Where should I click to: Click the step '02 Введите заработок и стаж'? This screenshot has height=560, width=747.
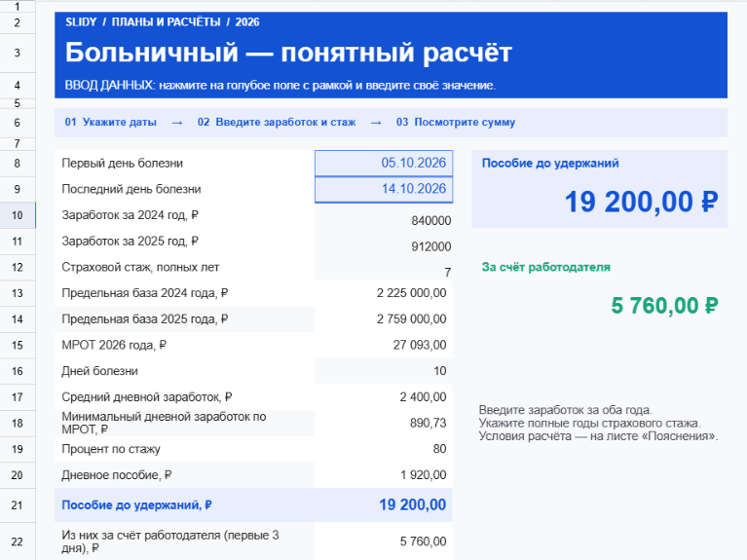tap(277, 122)
